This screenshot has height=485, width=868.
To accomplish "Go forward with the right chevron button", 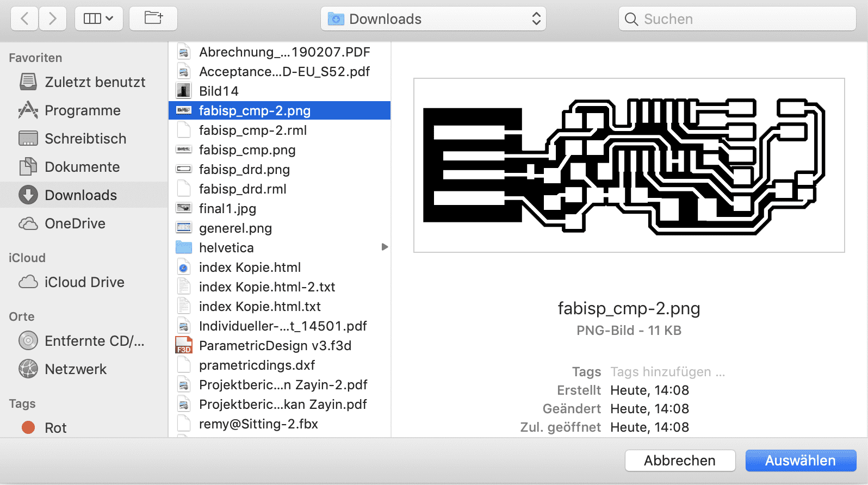I will pyautogui.click(x=53, y=19).
